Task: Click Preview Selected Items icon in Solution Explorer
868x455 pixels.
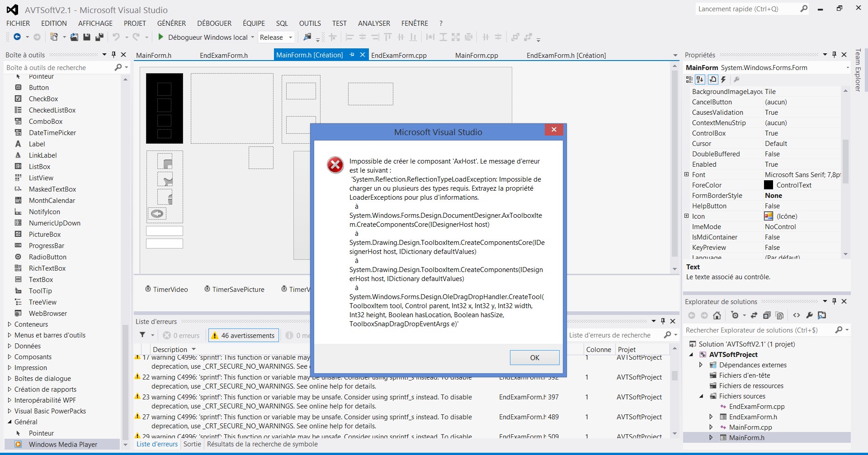Action: (822, 315)
